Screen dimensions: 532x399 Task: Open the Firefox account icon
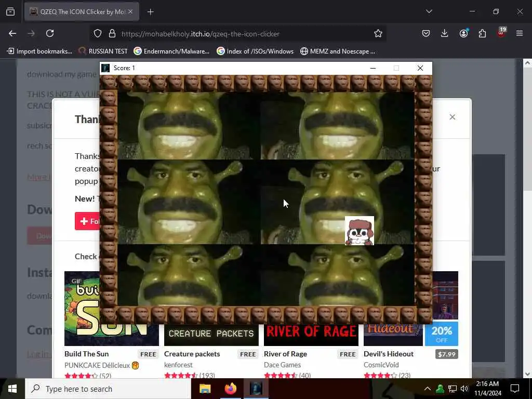click(x=463, y=33)
